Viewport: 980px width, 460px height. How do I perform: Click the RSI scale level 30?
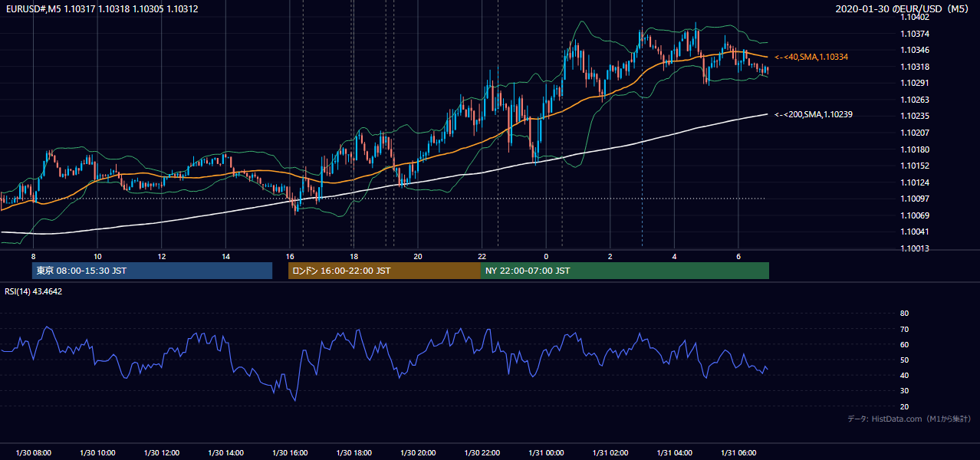904,391
